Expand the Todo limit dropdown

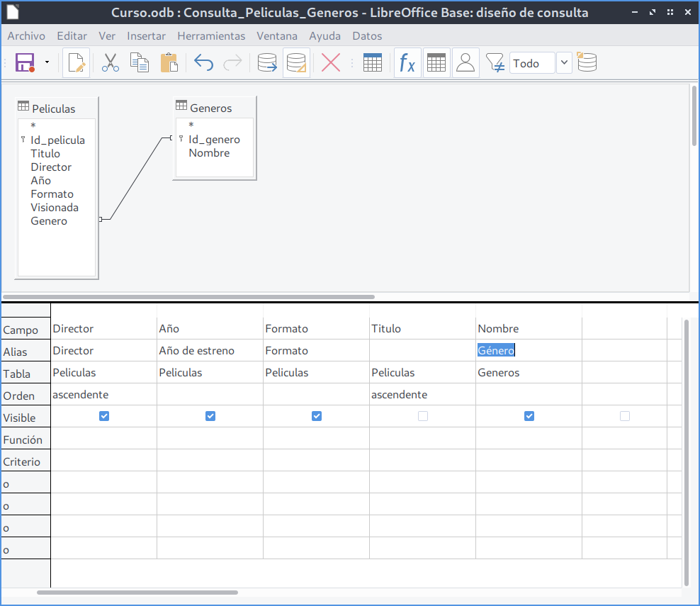pos(564,63)
